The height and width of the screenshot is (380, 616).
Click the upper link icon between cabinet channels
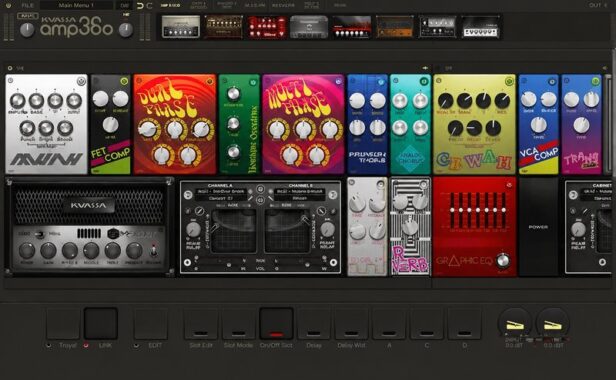click(260, 189)
